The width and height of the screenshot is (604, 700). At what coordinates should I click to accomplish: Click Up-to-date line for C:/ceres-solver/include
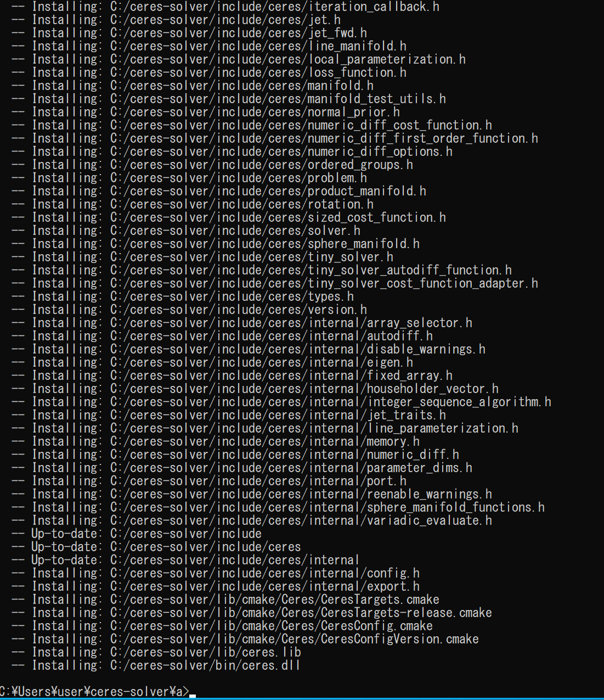tap(136, 534)
